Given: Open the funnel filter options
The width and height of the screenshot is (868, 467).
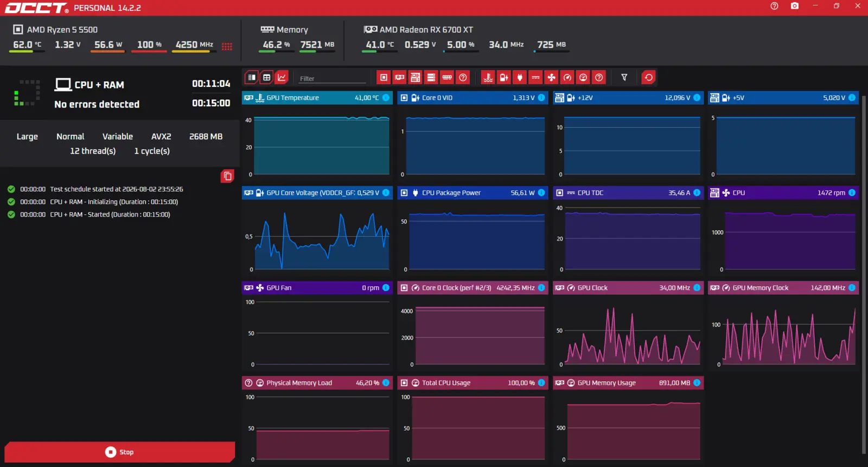Looking at the screenshot, I should point(624,78).
